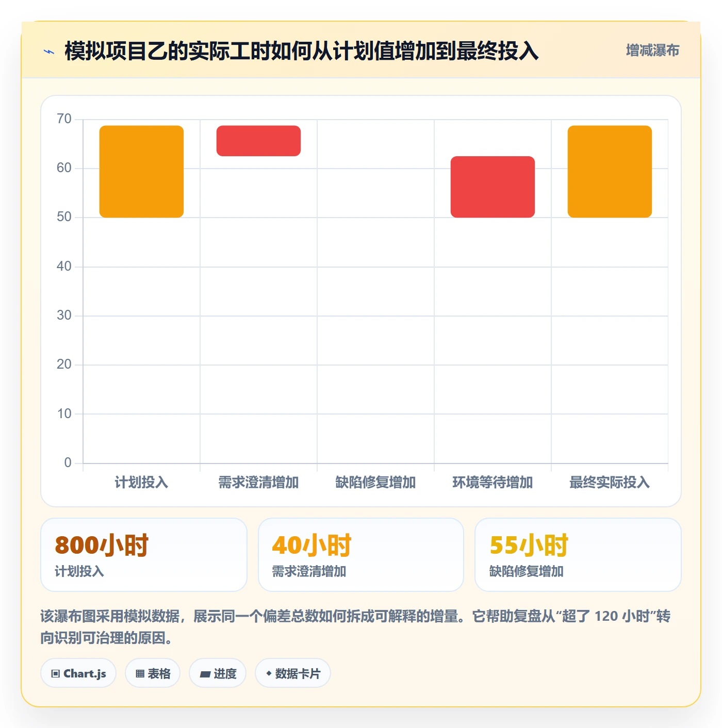The width and height of the screenshot is (722, 728).
Task: Click the red 环境等待增加 bar in the chart
Action: point(493,187)
